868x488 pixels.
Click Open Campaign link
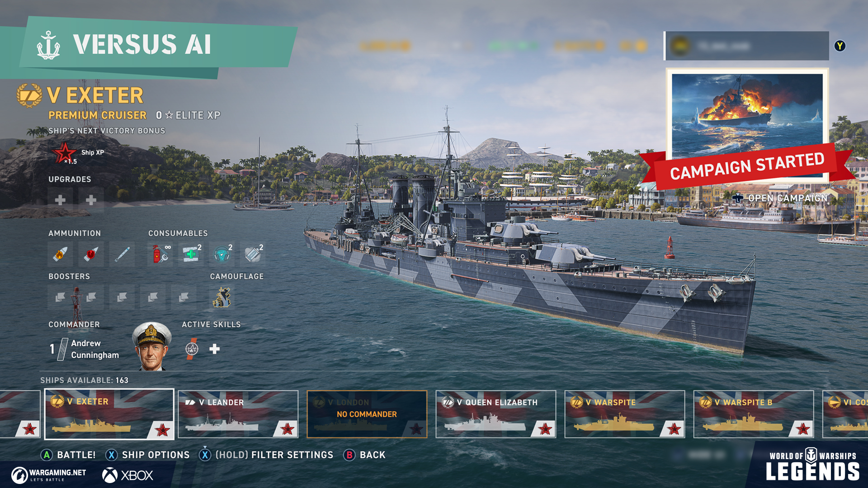780,198
